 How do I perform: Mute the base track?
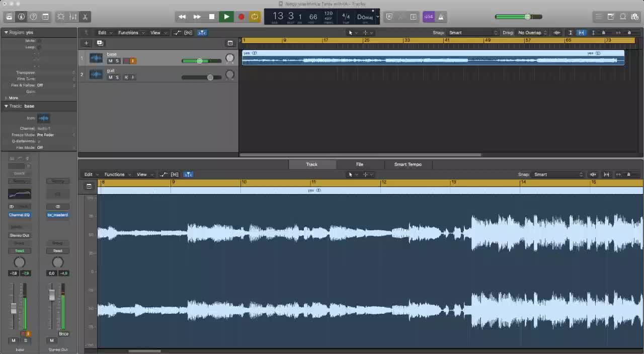coord(110,61)
